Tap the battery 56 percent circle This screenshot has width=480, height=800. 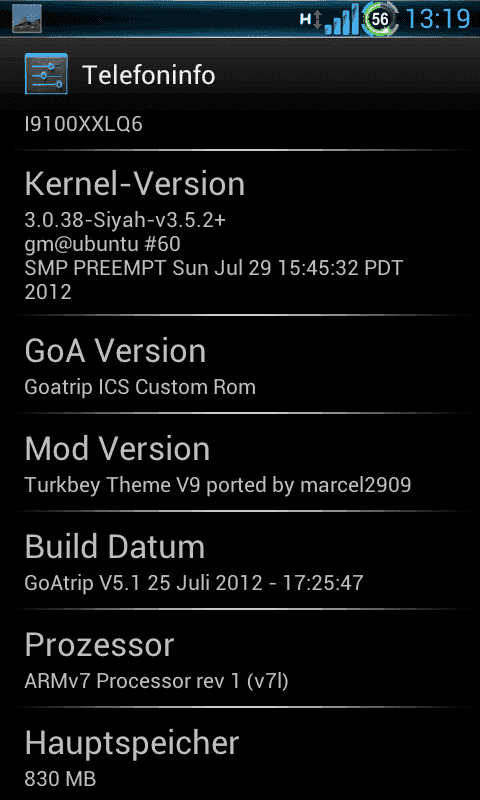tap(380, 19)
